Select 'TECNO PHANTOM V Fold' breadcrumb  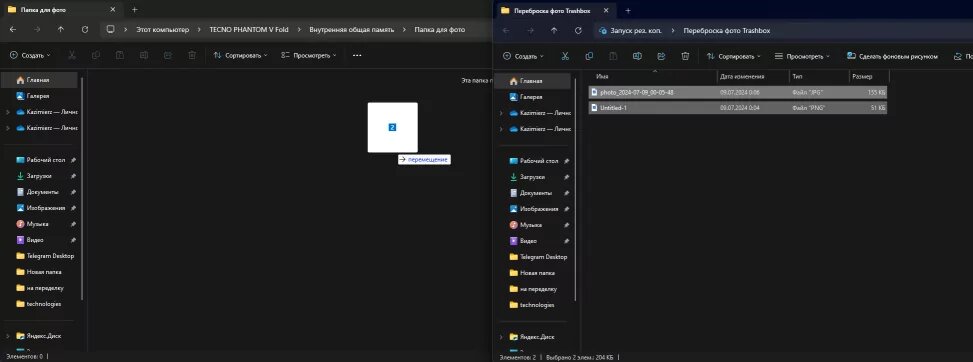(x=249, y=30)
